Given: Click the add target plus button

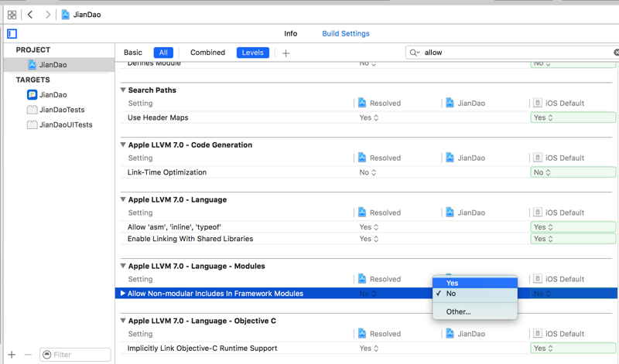Looking at the screenshot, I should click(12, 355).
